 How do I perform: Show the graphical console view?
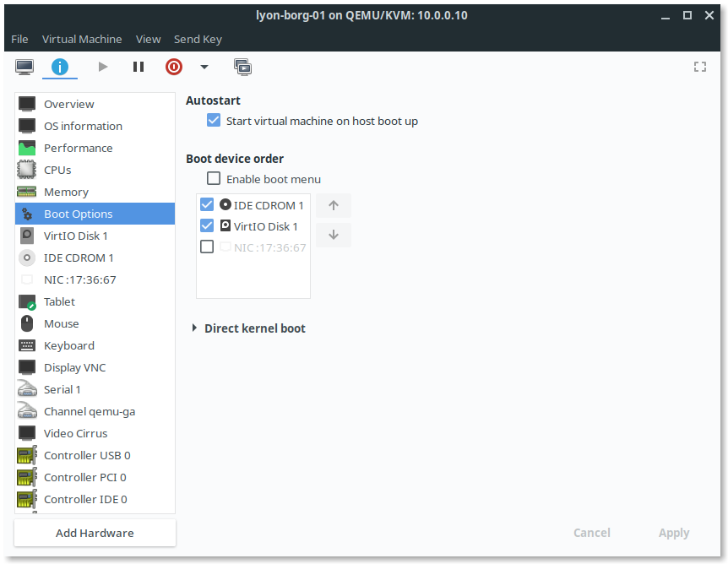coord(24,67)
